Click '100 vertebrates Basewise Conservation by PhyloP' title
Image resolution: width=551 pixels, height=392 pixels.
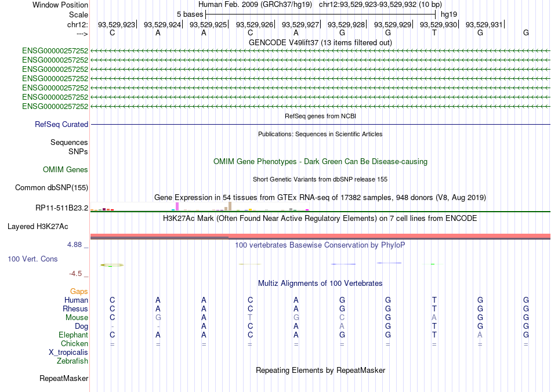click(320, 245)
